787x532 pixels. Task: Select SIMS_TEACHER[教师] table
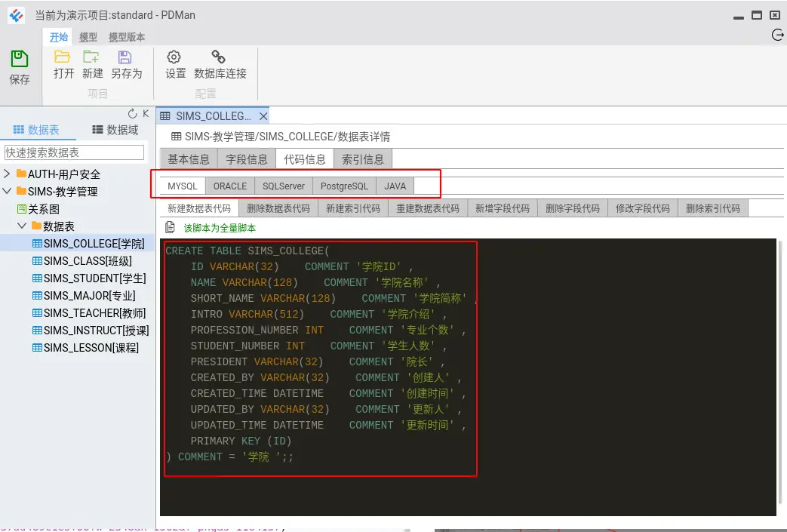tap(89, 313)
